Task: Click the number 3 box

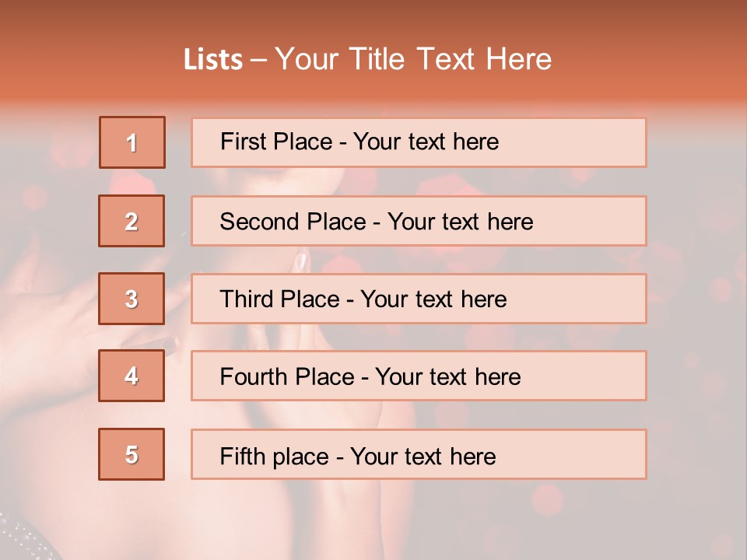Action: (132, 299)
